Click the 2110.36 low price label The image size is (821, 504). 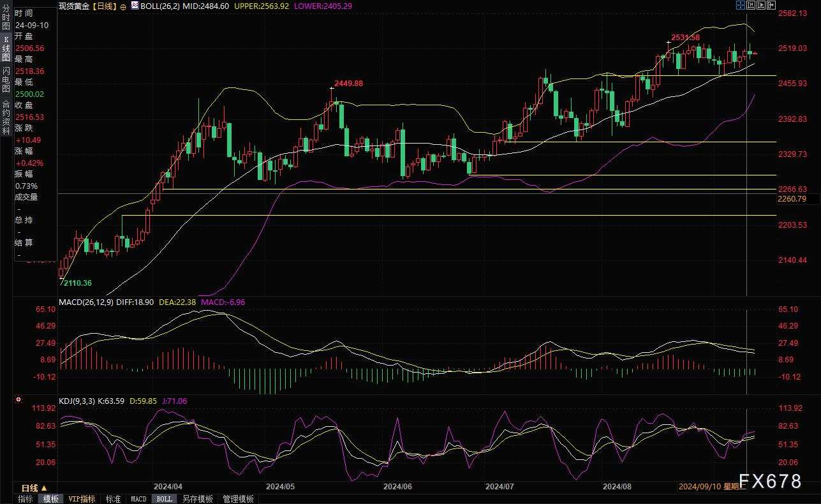click(77, 283)
